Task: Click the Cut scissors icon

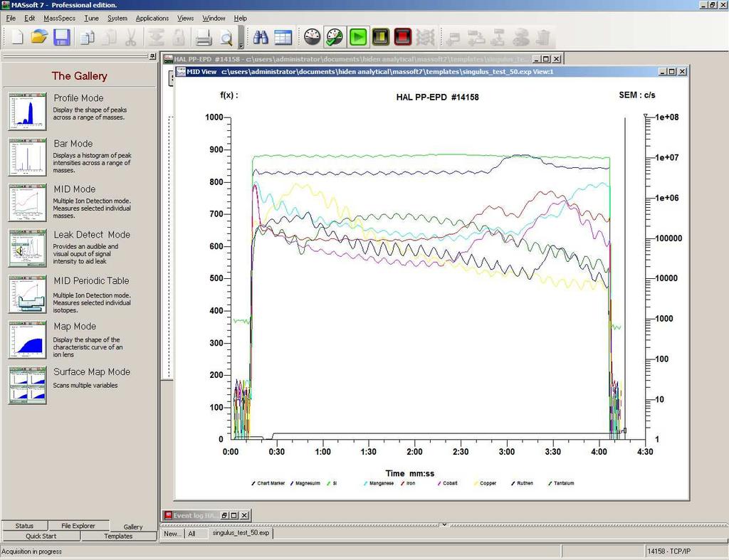Action: coord(131,37)
